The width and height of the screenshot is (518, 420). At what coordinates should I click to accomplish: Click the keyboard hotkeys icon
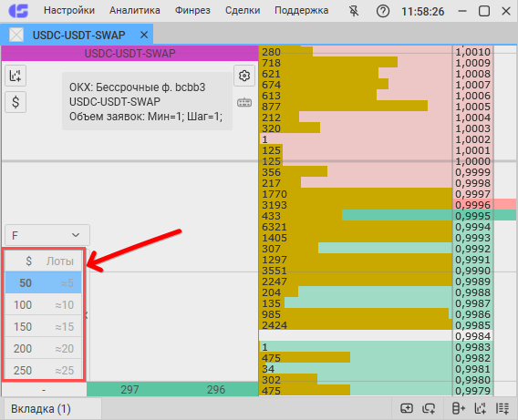(x=244, y=103)
